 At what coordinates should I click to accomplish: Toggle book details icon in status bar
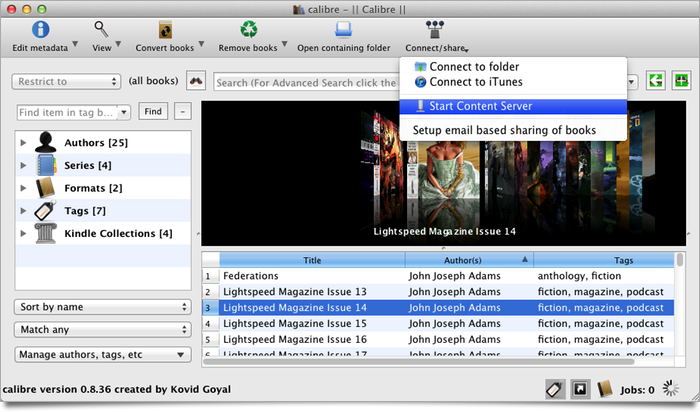[x=604, y=389]
